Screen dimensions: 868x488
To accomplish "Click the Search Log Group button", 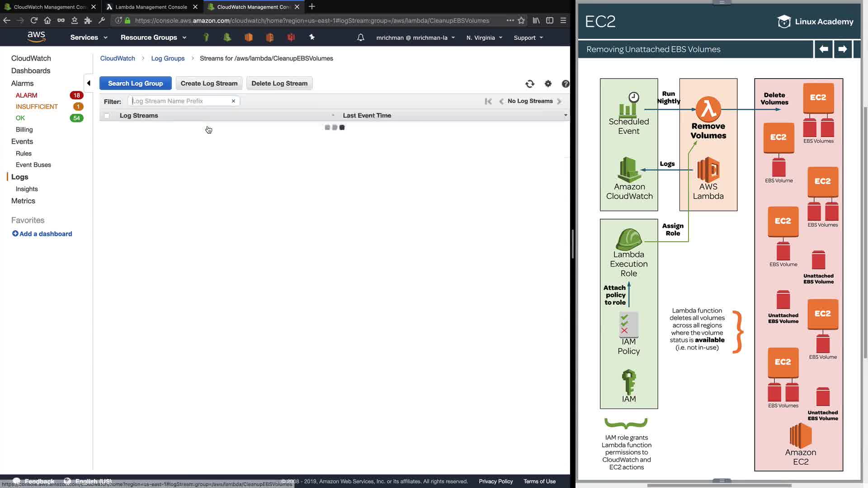I will (x=135, y=83).
